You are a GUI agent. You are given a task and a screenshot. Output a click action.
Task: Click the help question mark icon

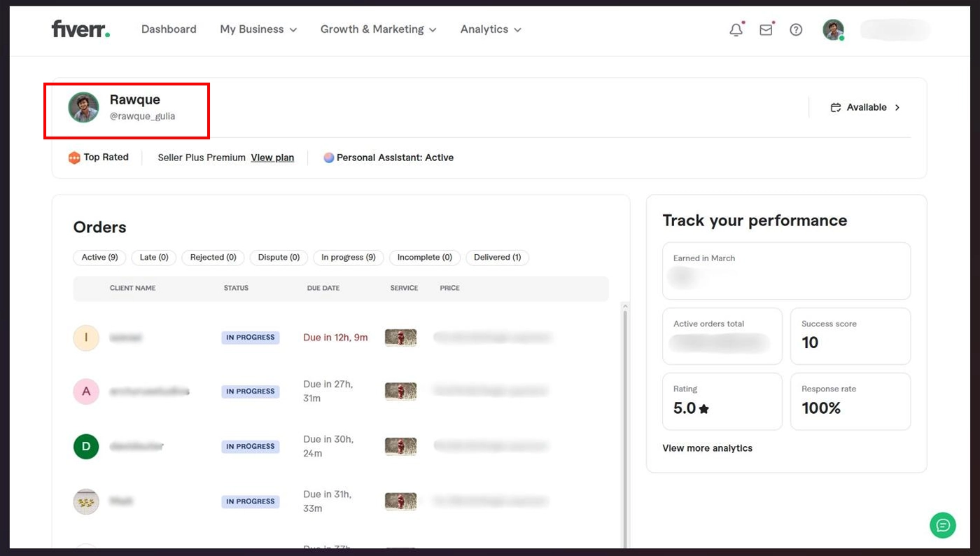[796, 29]
